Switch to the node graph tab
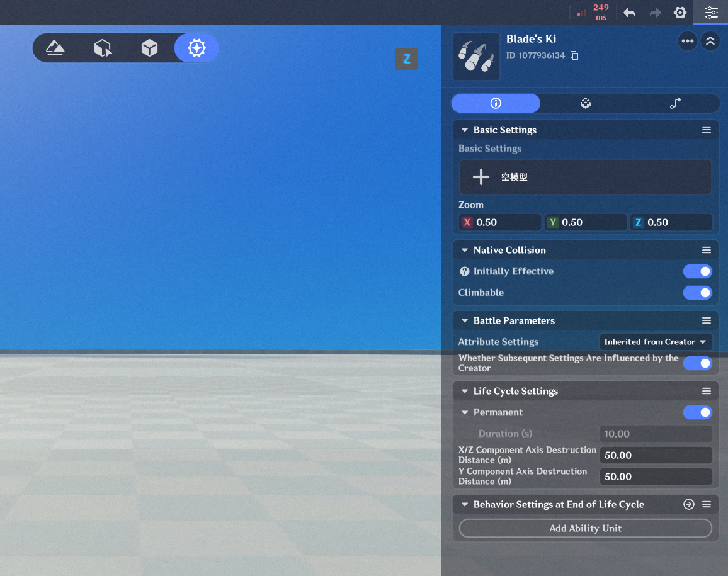The width and height of the screenshot is (728, 576). coord(675,103)
